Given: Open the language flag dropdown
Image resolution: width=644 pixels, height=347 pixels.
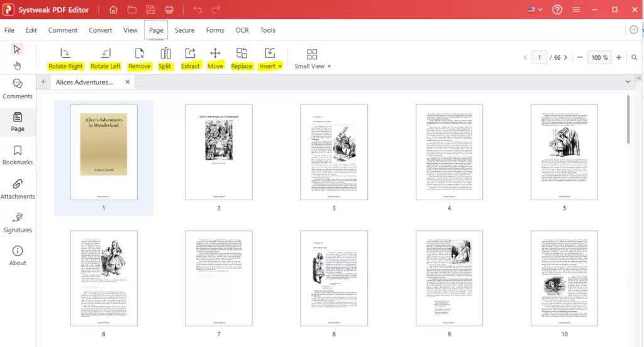Looking at the screenshot, I should (535, 9).
